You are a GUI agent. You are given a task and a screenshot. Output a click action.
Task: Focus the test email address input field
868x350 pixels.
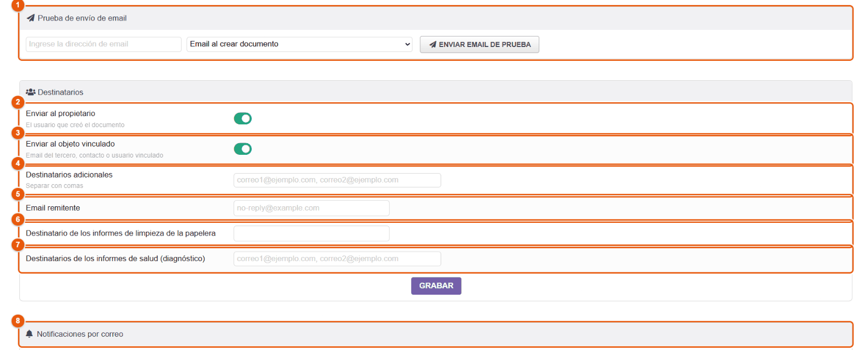click(x=104, y=44)
